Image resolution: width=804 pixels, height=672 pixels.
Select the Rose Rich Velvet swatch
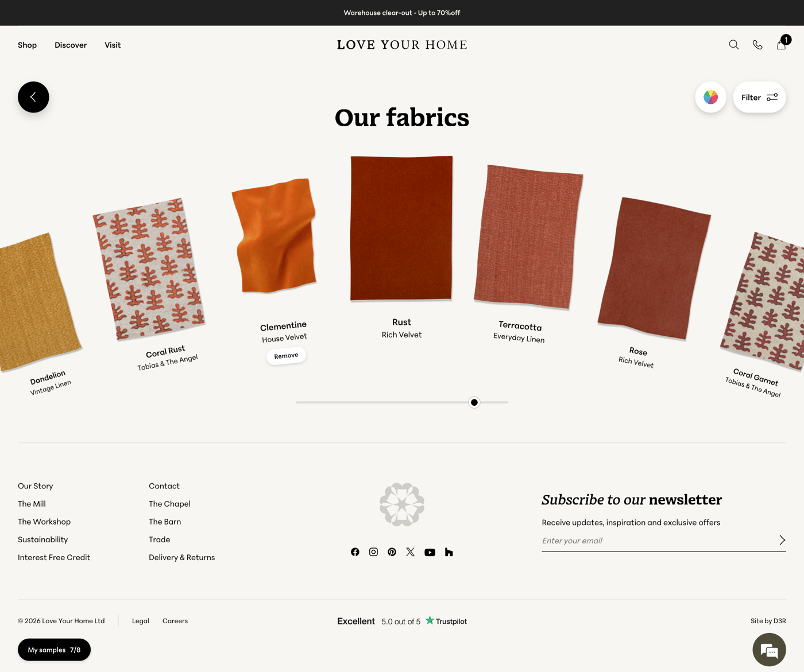(x=654, y=268)
